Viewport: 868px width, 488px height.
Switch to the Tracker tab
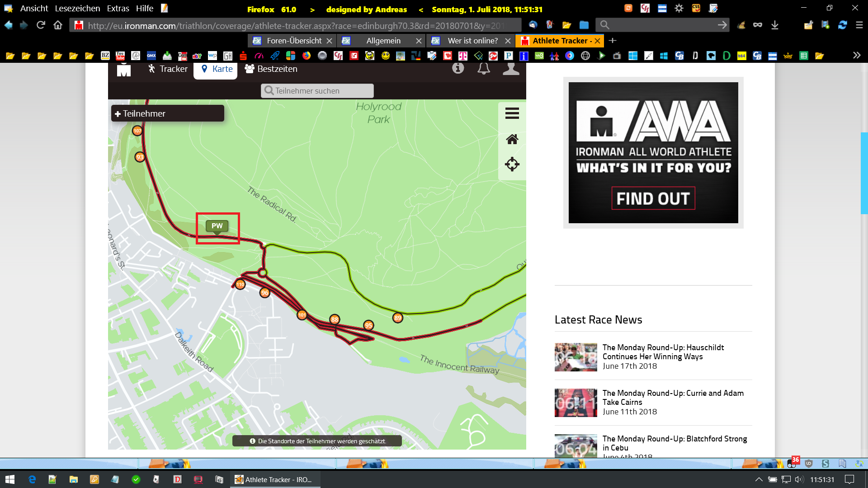[168, 69]
